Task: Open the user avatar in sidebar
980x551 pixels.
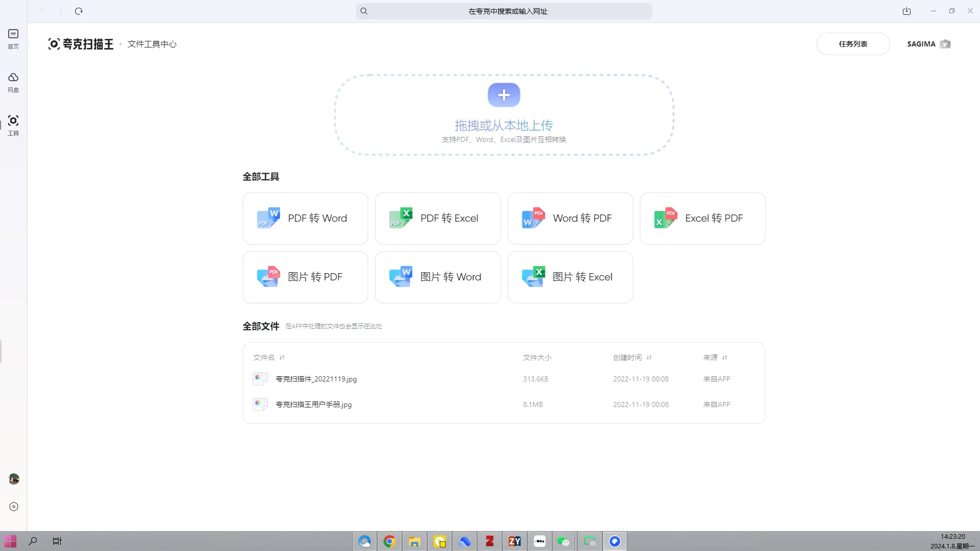Action: pos(14,479)
